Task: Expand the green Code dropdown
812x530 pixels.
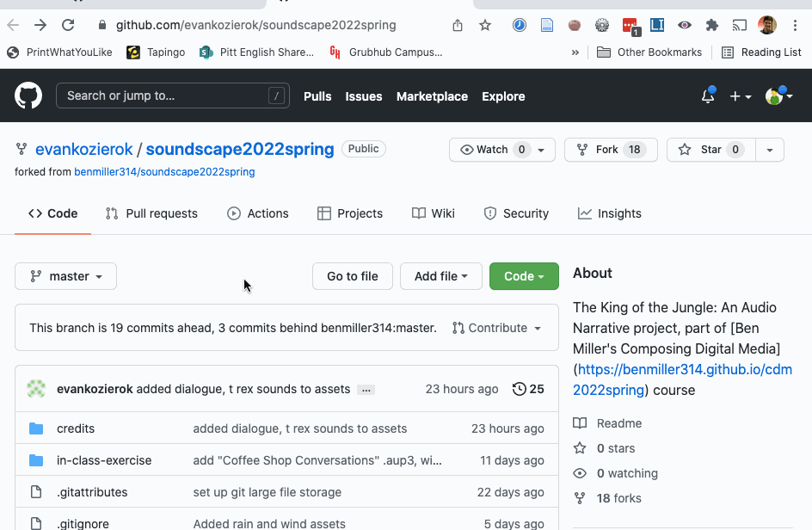Action: pos(523,276)
